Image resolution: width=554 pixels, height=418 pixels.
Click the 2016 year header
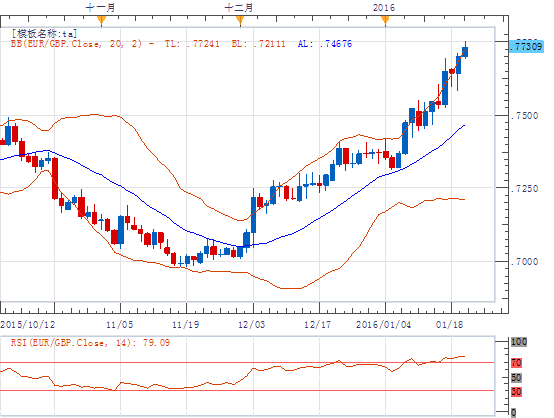pos(384,7)
